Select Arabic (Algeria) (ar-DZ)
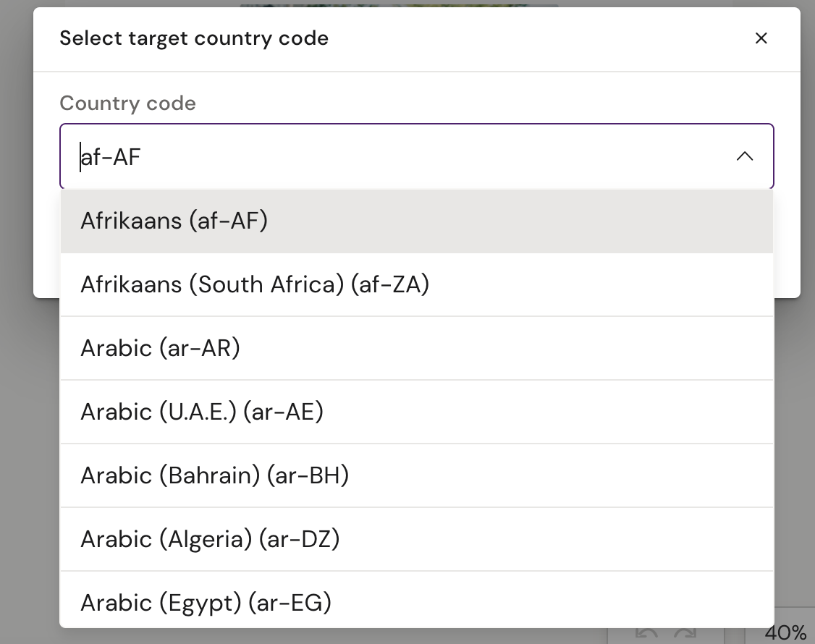The width and height of the screenshot is (815, 644). click(210, 539)
